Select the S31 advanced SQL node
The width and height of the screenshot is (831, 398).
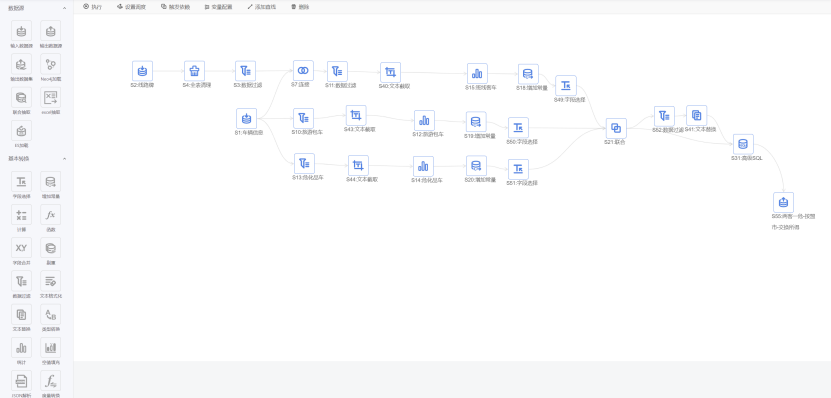pyautogui.click(x=744, y=144)
